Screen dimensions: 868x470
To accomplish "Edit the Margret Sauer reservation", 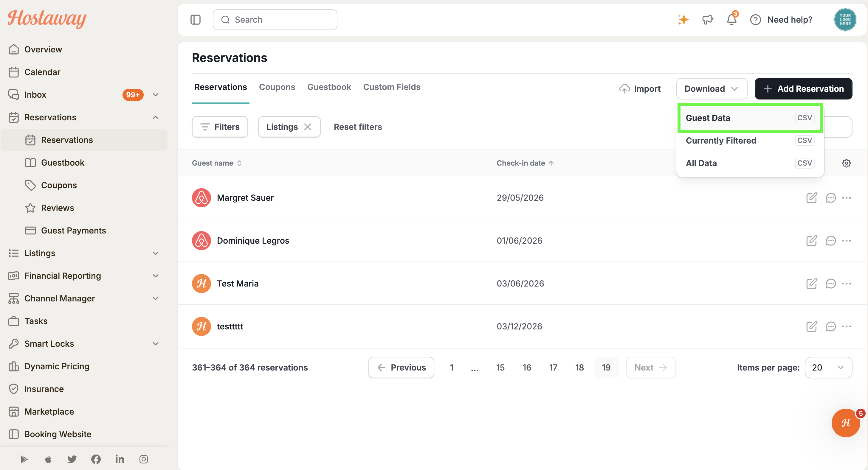I will tap(812, 198).
